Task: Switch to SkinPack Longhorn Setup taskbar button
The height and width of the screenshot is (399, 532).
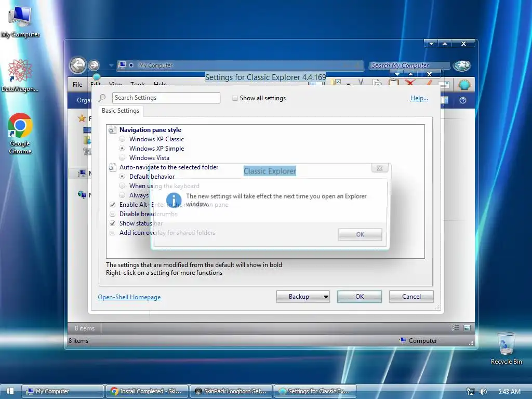Action: point(231,391)
